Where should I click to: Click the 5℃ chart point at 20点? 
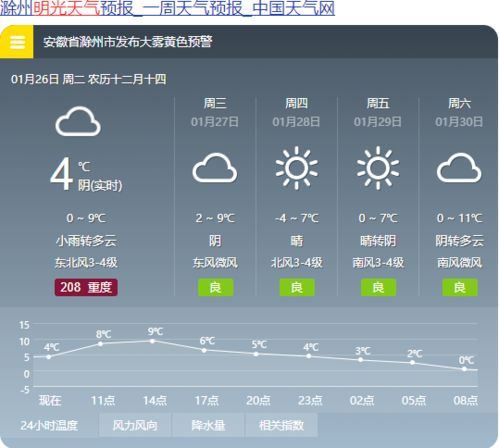[x=256, y=354]
